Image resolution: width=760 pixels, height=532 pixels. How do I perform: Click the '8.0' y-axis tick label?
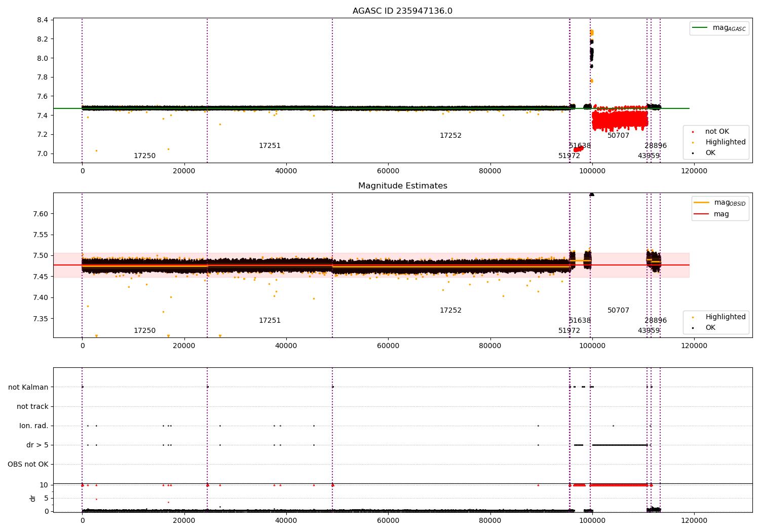43,58
